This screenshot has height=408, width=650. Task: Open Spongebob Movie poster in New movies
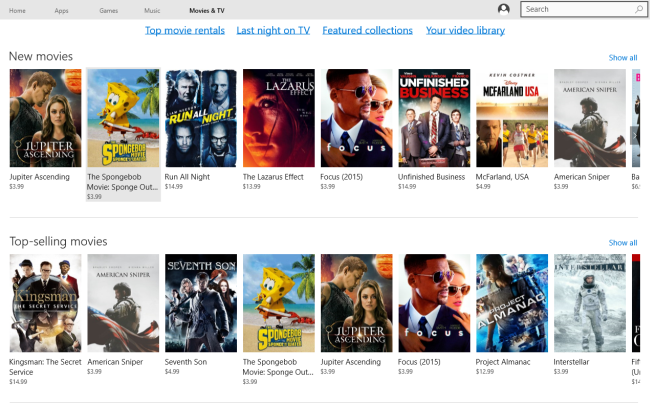click(x=123, y=118)
